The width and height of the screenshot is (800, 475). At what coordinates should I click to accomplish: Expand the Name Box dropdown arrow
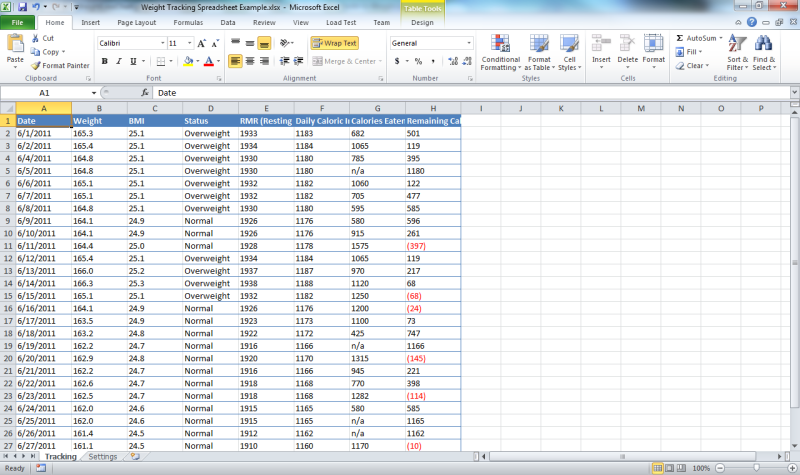click(x=94, y=93)
